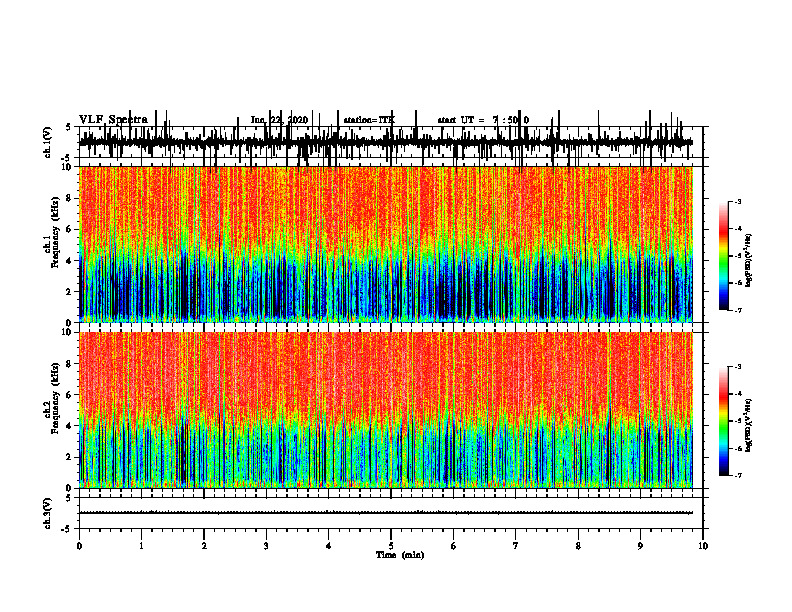792x612 pixels.
Task: Click time axis tick label "10"
Action: click(703, 546)
